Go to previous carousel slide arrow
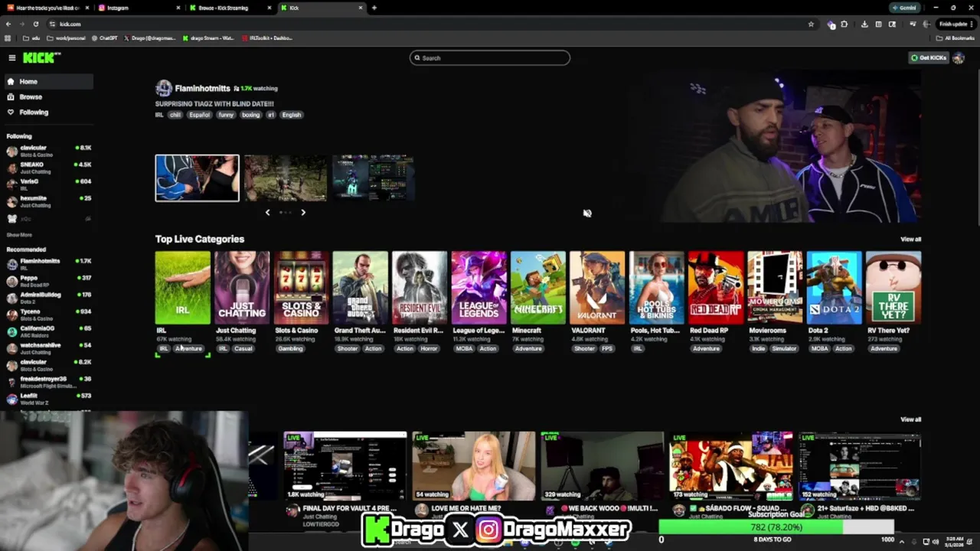This screenshot has height=551, width=980. pos(267,212)
